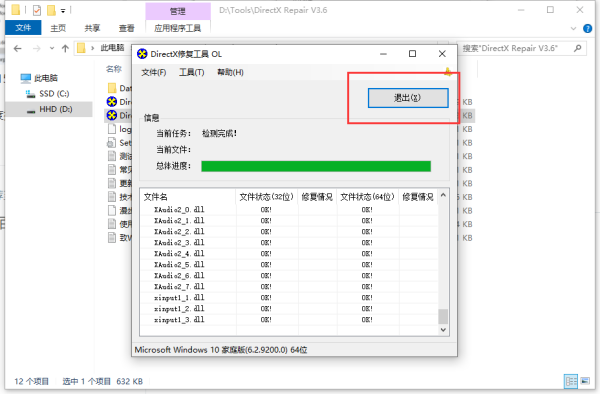Click the Explorer window folder icon
Image resolution: width=600 pixels, height=394 pixels.
[16, 10]
